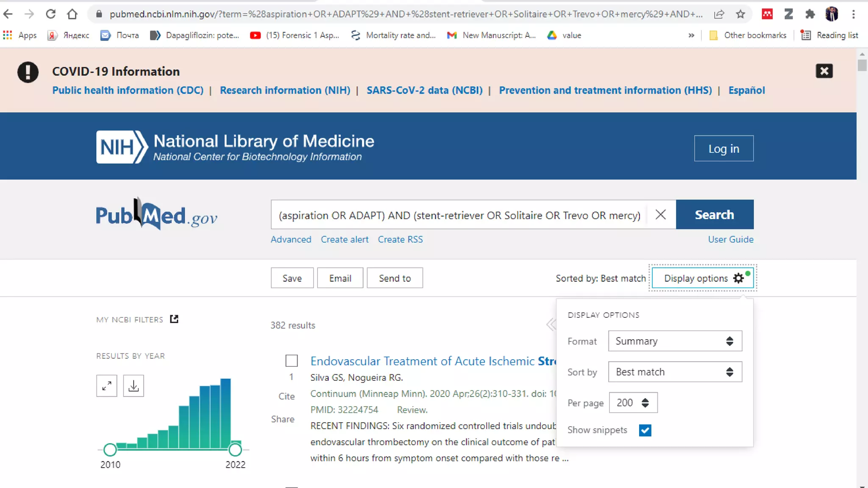Open the Sort by Best match dropdown
This screenshot has height=488, width=868.
(x=675, y=372)
